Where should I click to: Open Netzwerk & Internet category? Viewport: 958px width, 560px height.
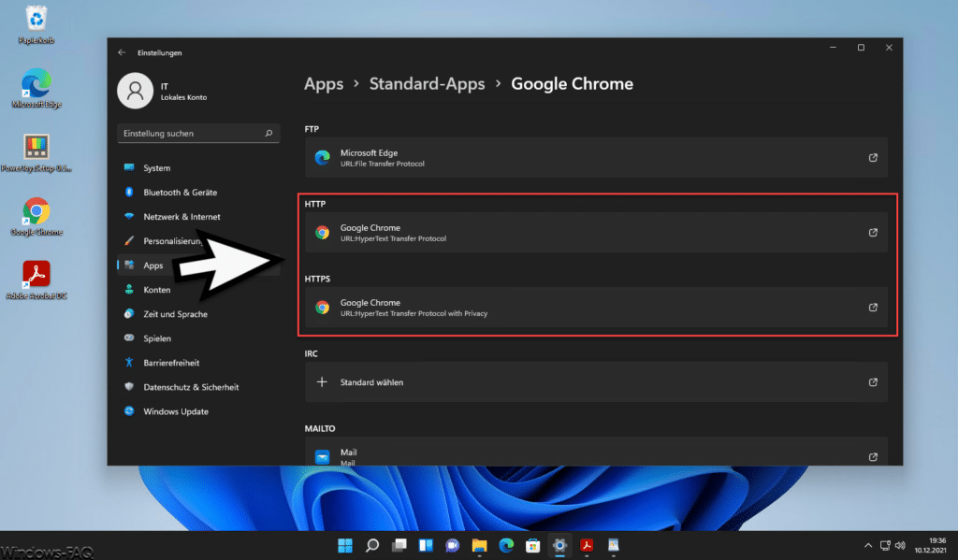coord(198,217)
